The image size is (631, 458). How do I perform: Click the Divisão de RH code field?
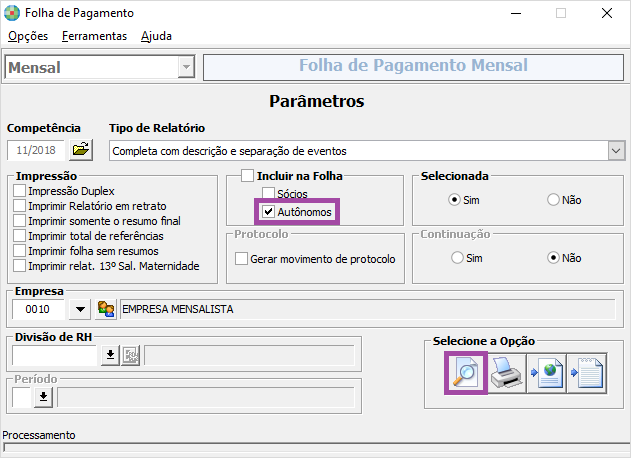(x=55, y=355)
